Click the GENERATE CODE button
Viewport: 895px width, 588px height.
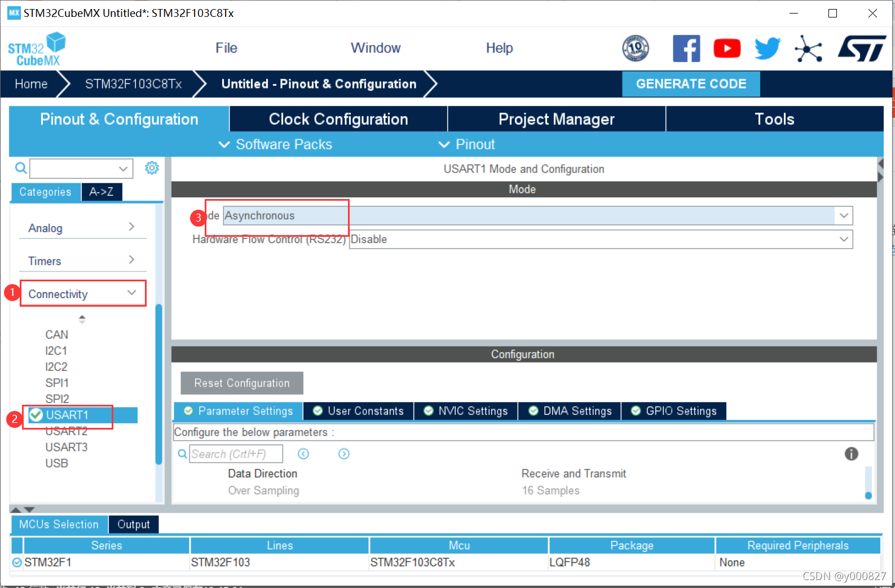pos(691,84)
